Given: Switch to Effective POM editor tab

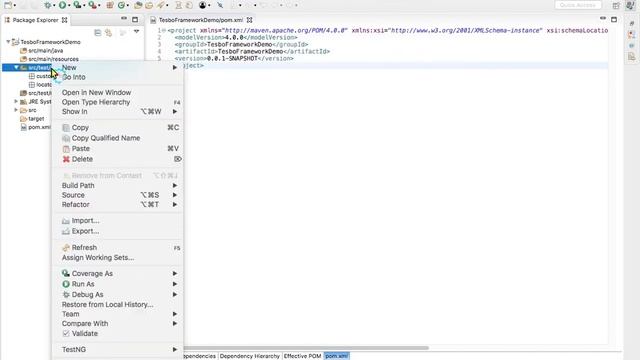Looking at the screenshot, I should tap(302, 356).
